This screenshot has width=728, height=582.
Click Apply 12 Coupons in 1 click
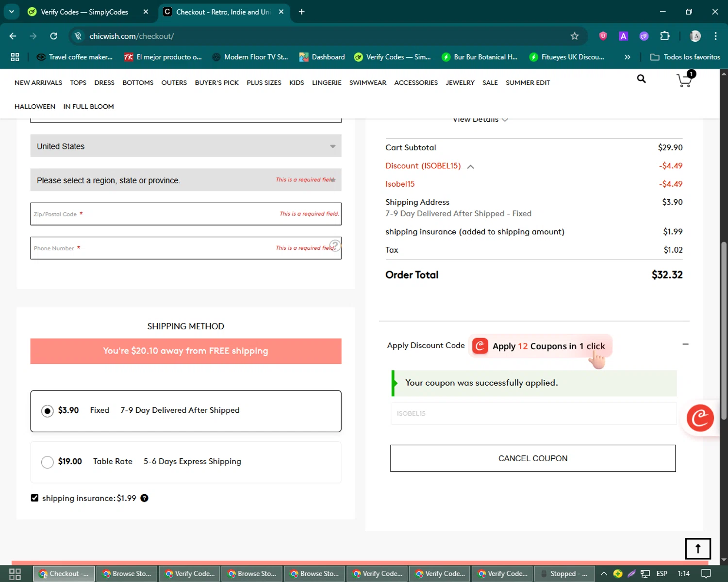(x=540, y=346)
